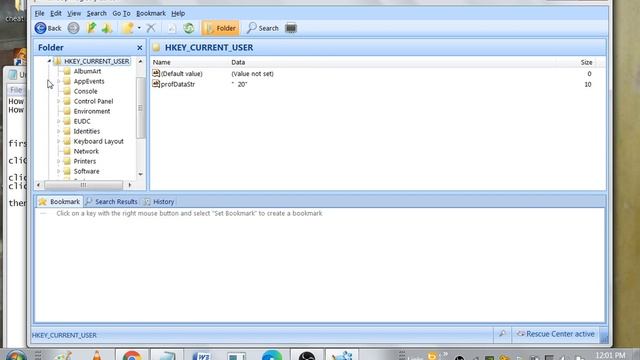Viewport: 640px width, 360px height.
Task: Select the AppEvents key
Action: tap(89, 81)
